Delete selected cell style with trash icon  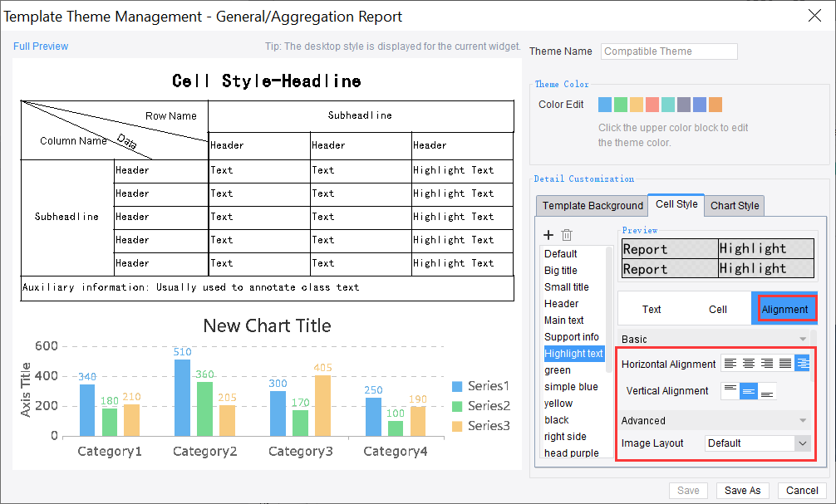click(567, 236)
